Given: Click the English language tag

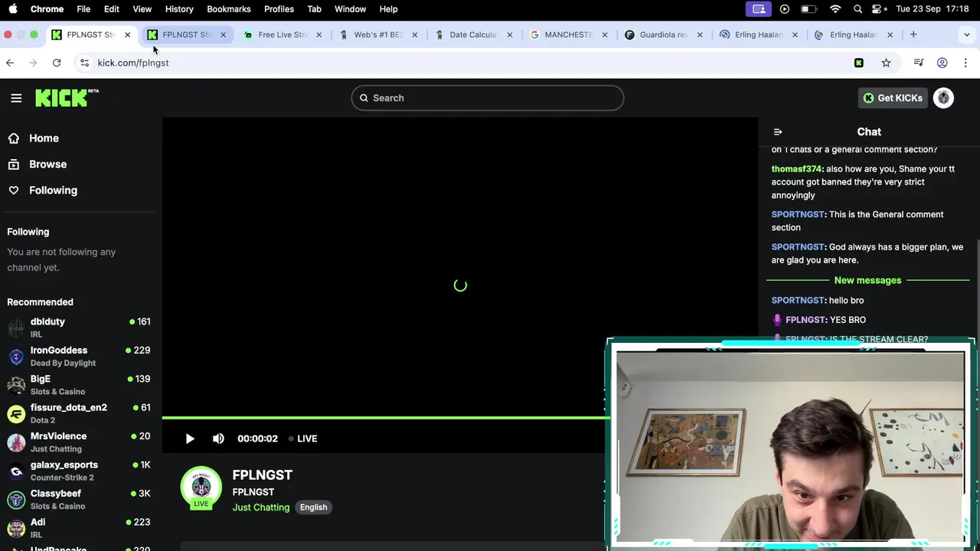Looking at the screenshot, I should coord(313,507).
